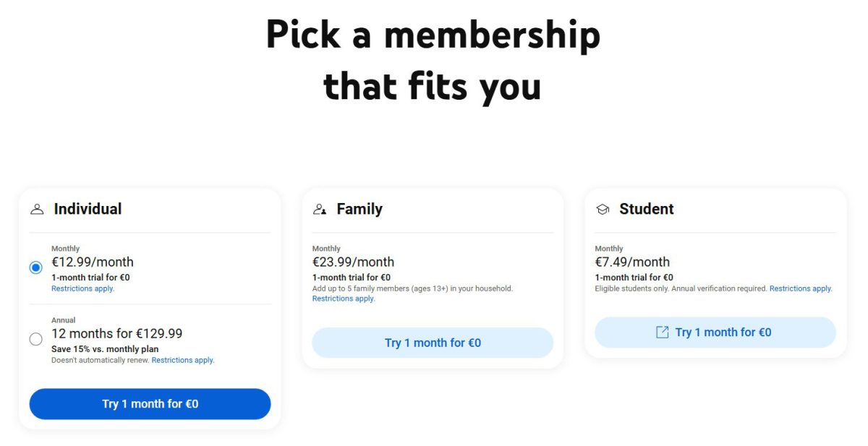Click the €23.99/month Family price text

click(353, 262)
